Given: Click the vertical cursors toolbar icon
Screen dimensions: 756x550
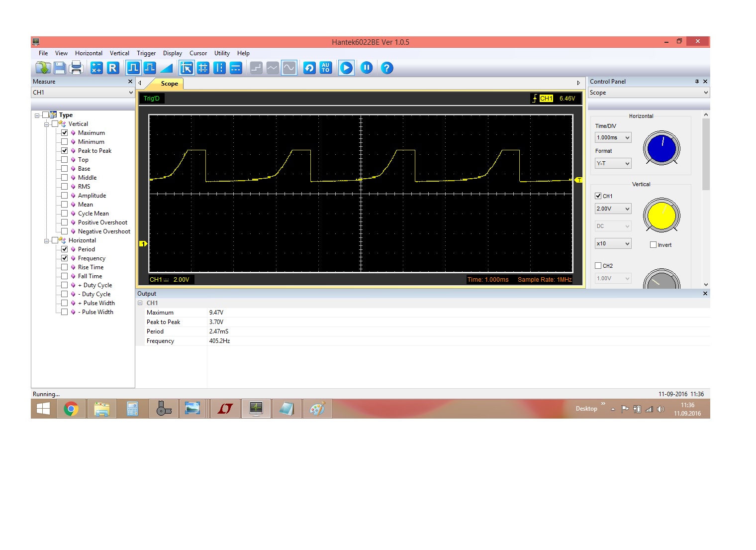Looking at the screenshot, I should [x=219, y=68].
